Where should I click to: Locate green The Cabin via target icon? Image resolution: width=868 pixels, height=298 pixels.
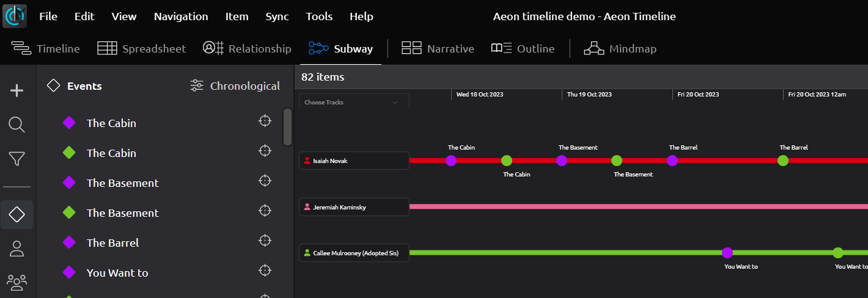[x=265, y=150]
